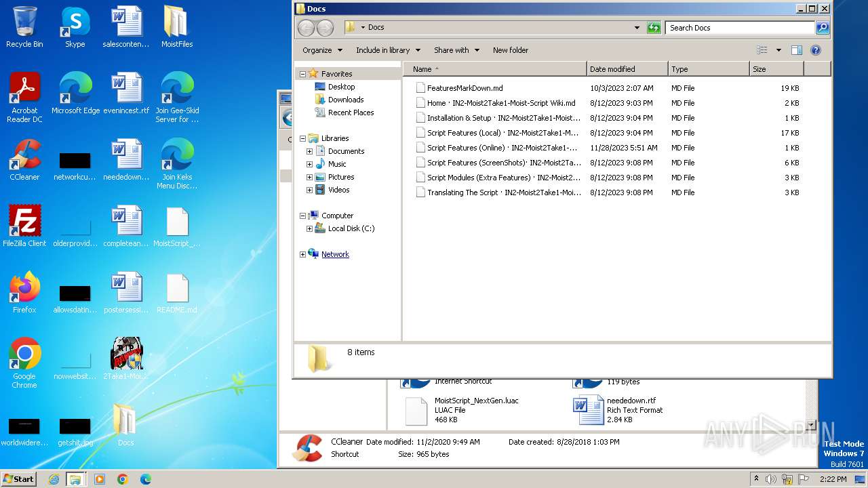868x488 pixels.
Task: Select Downloads under Favorites
Action: click(x=345, y=100)
